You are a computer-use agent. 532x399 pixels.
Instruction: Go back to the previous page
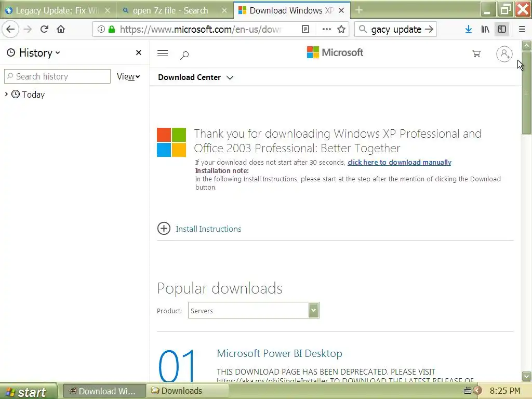coord(10,29)
